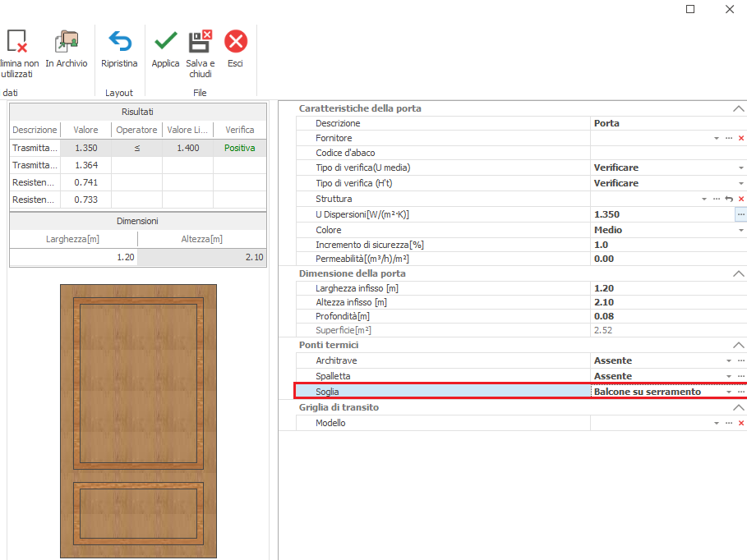Edit Permeabilità value 0.00
Viewport: 747px width, 560px height.
668,259
